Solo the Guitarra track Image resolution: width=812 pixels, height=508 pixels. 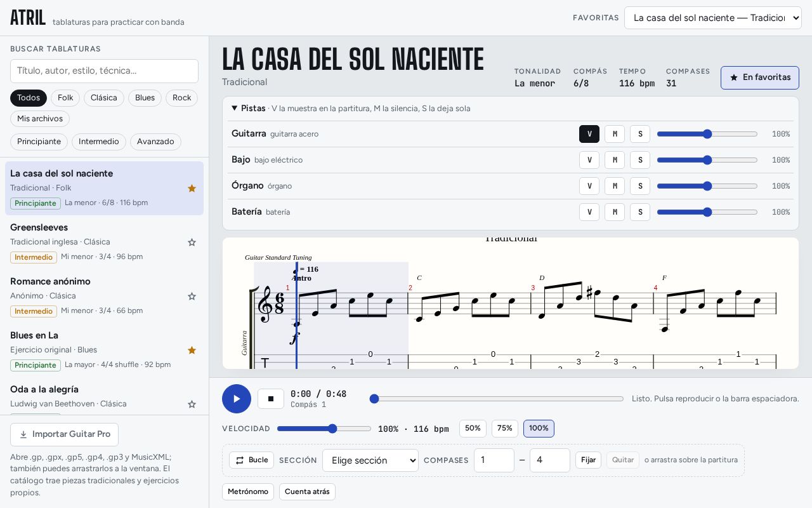640,134
